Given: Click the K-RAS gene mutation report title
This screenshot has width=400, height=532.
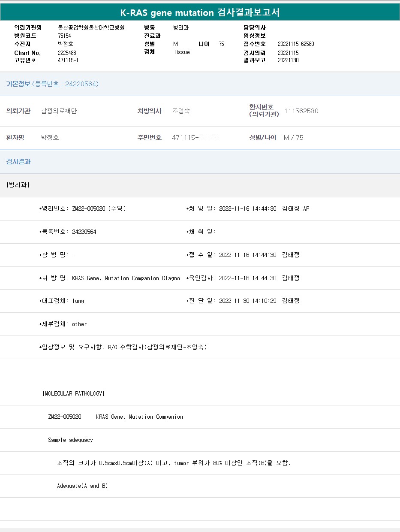Looking at the screenshot, I should [200, 12].
